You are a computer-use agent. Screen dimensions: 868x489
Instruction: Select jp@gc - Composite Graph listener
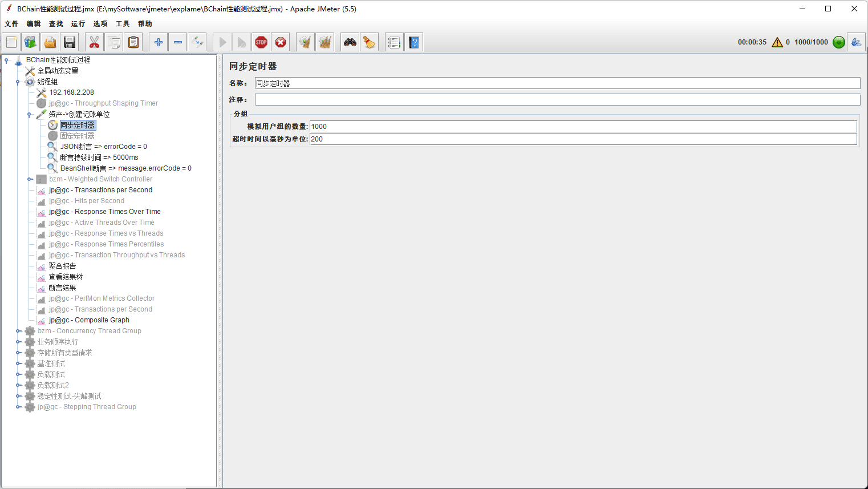[x=89, y=320]
